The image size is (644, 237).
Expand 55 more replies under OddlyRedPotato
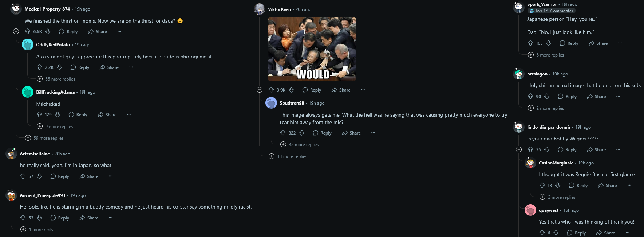(56, 79)
